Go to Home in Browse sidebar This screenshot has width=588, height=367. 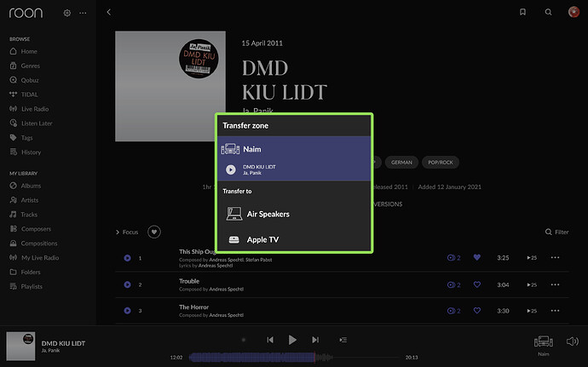[24, 51]
